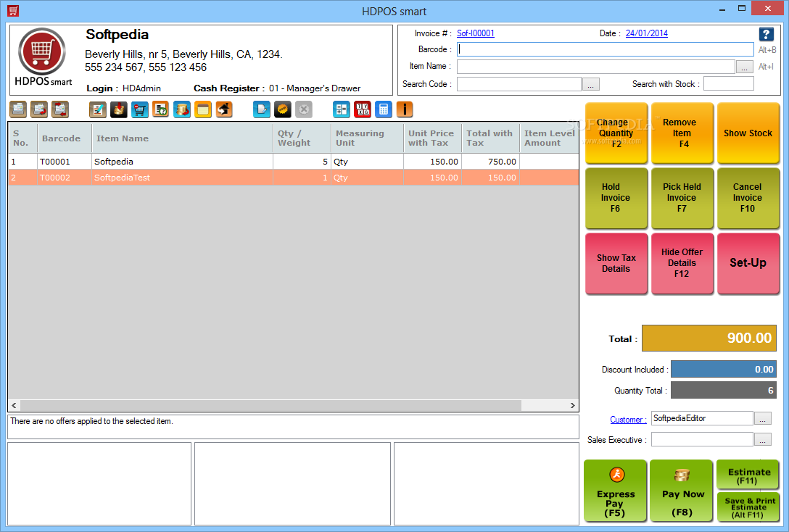Screen dimensions: 789x532
Task: Focus the Search Code input field
Action: (519, 84)
